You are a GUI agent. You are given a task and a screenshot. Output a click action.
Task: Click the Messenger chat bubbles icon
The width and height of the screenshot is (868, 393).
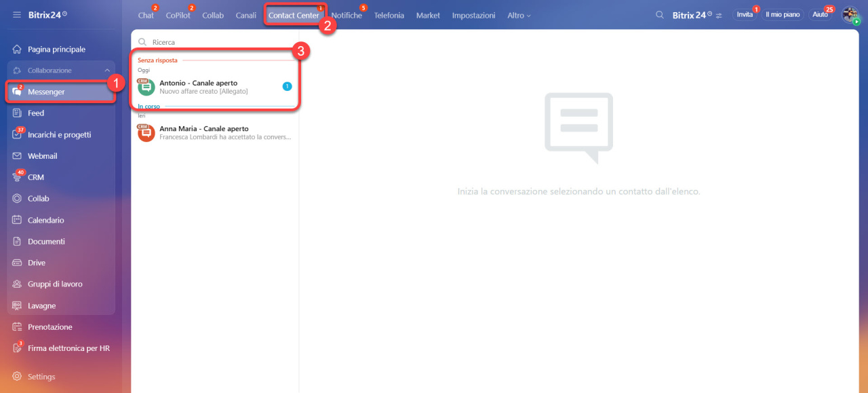(x=17, y=92)
